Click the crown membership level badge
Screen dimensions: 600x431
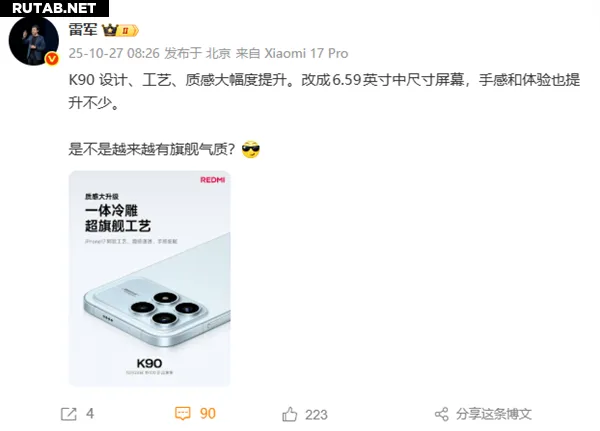point(120,30)
